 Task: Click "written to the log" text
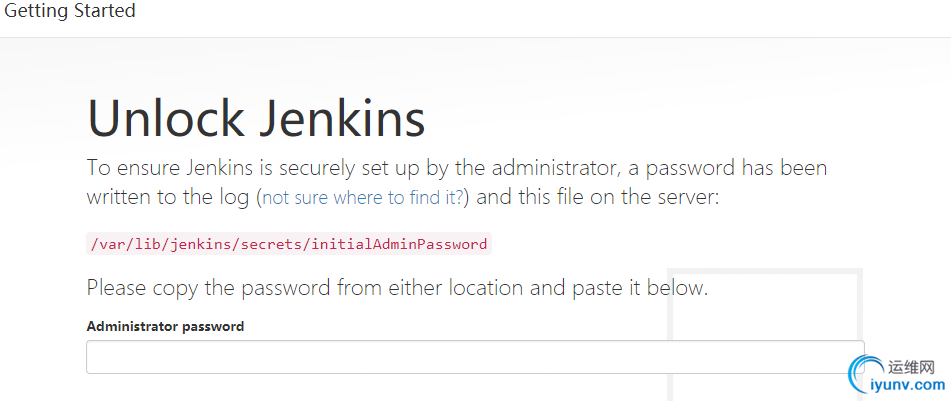click(168, 197)
